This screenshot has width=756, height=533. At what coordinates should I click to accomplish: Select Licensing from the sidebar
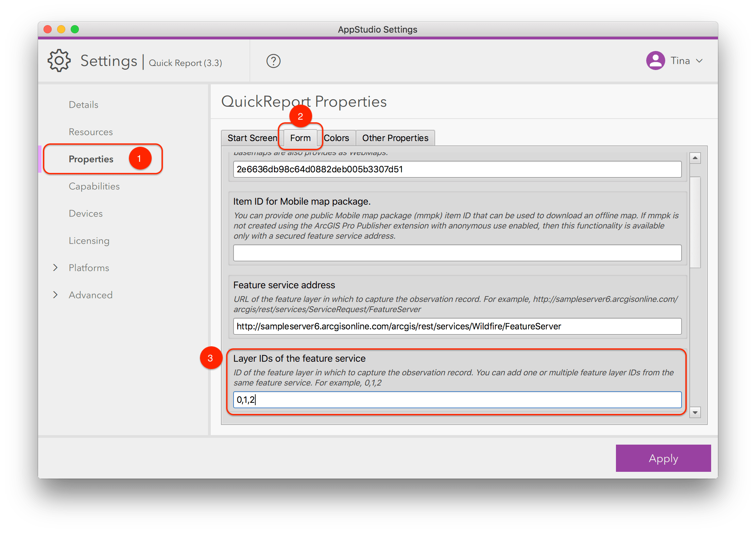(89, 240)
